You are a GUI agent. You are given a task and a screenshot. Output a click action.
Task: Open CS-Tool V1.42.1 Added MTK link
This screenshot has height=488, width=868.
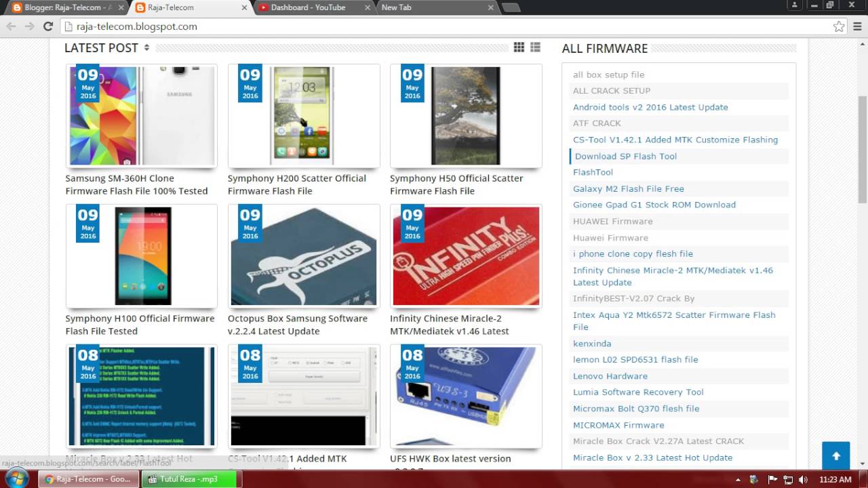click(x=675, y=140)
